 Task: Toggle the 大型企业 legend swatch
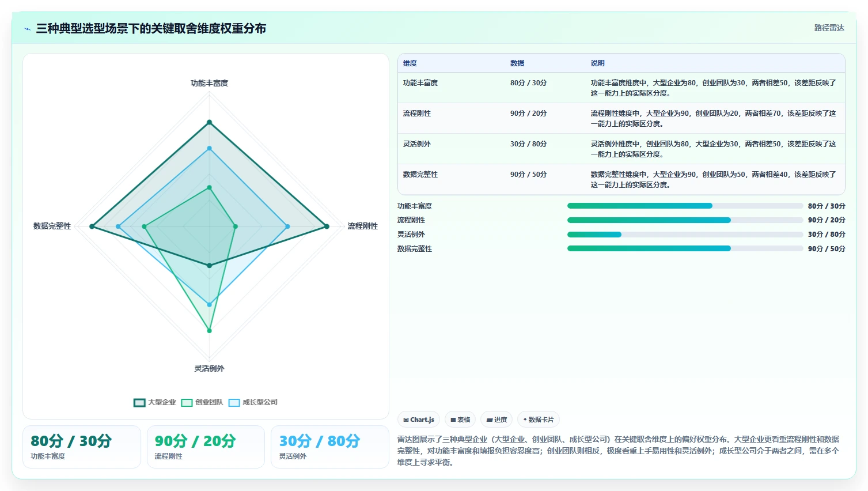point(139,403)
